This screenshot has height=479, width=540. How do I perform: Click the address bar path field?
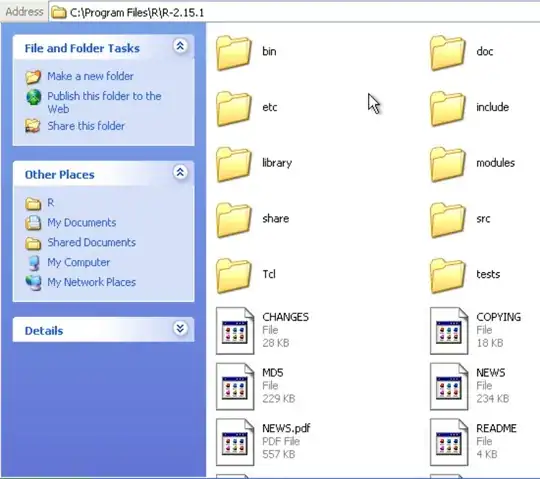(294, 12)
